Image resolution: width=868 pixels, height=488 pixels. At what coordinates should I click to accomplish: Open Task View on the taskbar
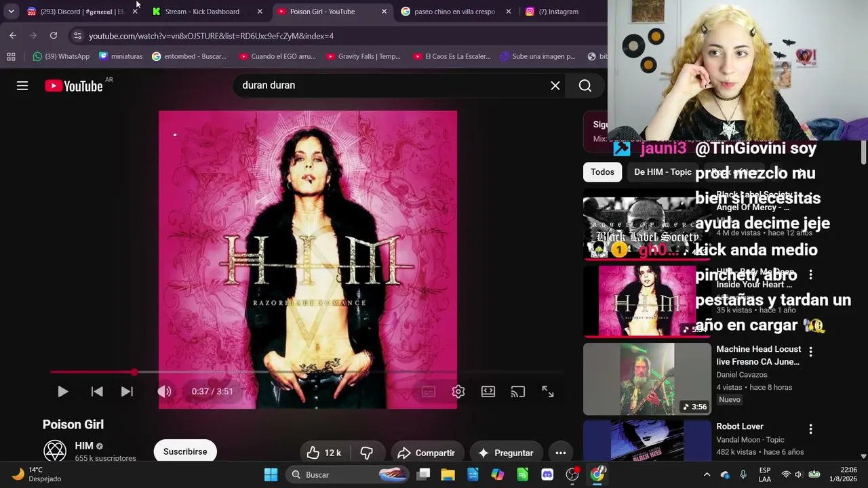click(x=424, y=474)
